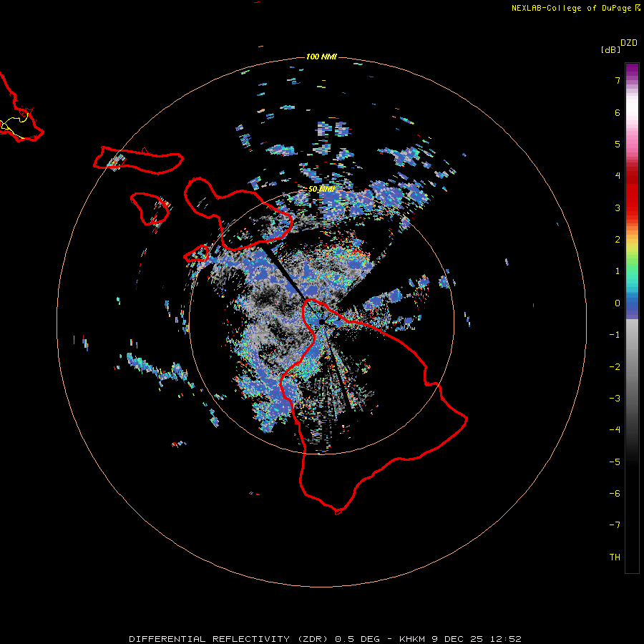This screenshot has height=644, width=644.
Task: Select the -5 value on the dB scale
Action: (615, 462)
